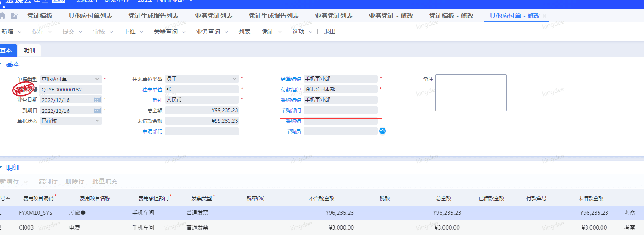
Task: Click the 列表 toolbar button
Action: pos(244,32)
